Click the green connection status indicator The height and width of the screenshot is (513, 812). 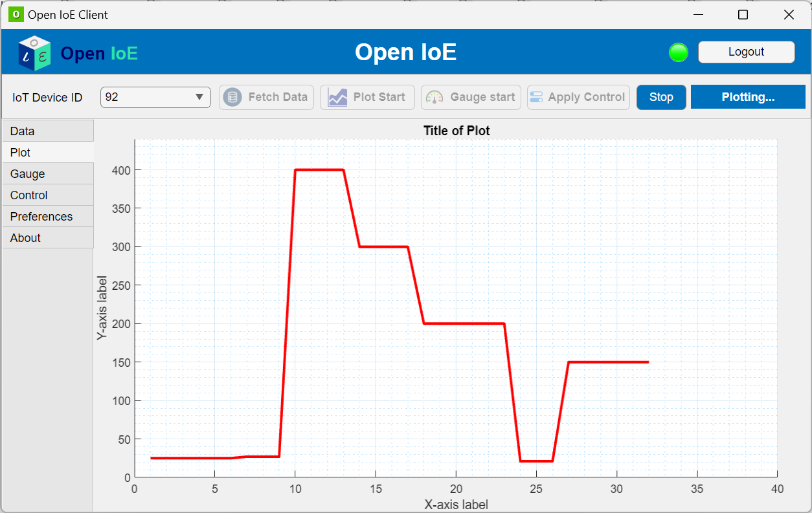click(x=678, y=52)
